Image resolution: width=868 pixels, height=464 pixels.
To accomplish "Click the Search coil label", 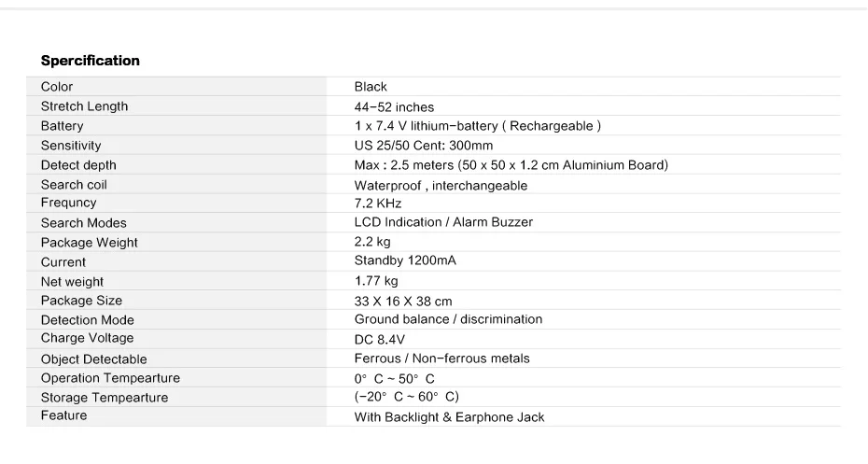I will click(x=74, y=185).
